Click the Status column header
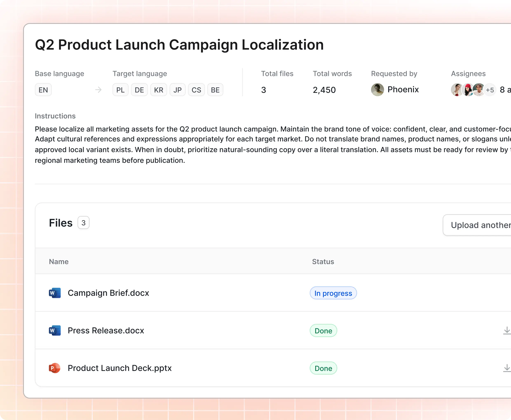Image resolution: width=511 pixels, height=420 pixels. [x=323, y=261]
